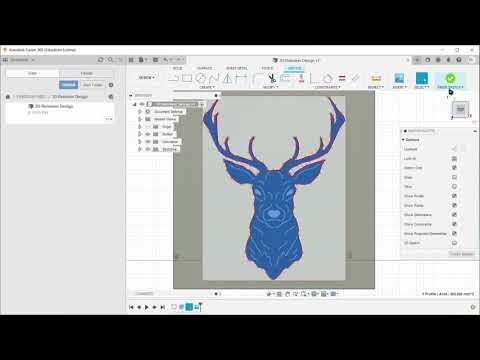Image resolution: width=480 pixels, height=360 pixels.
Task: Select the Rectangle sketch tool
Action: (187, 78)
